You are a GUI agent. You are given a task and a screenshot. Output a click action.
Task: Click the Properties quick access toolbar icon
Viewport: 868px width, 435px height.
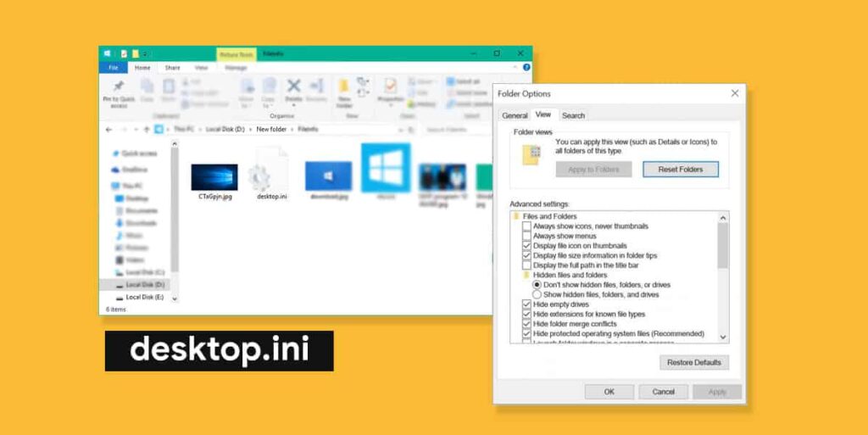pos(124,53)
